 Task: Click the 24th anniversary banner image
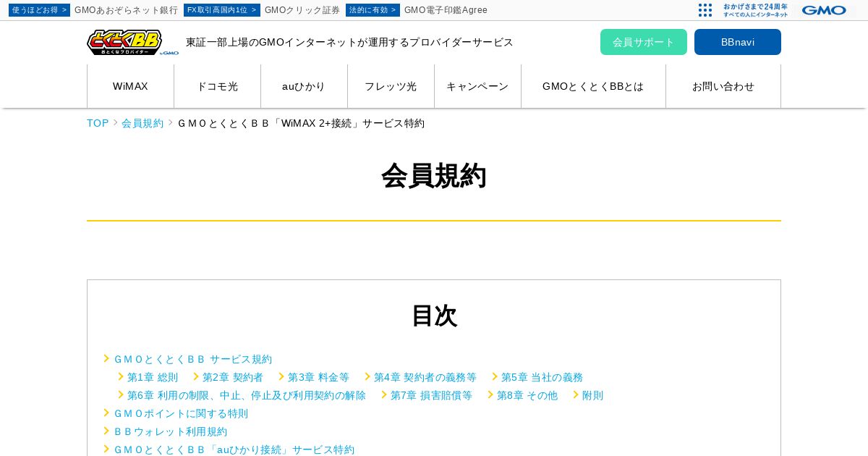[755, 10]
